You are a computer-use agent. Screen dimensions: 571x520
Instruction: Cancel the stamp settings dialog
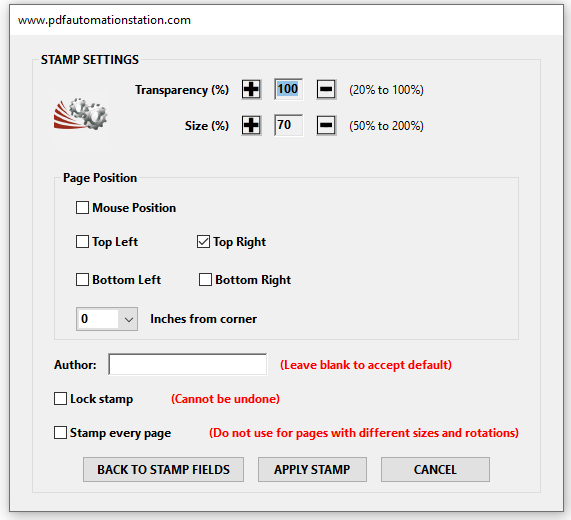click(x=435, y=469)
